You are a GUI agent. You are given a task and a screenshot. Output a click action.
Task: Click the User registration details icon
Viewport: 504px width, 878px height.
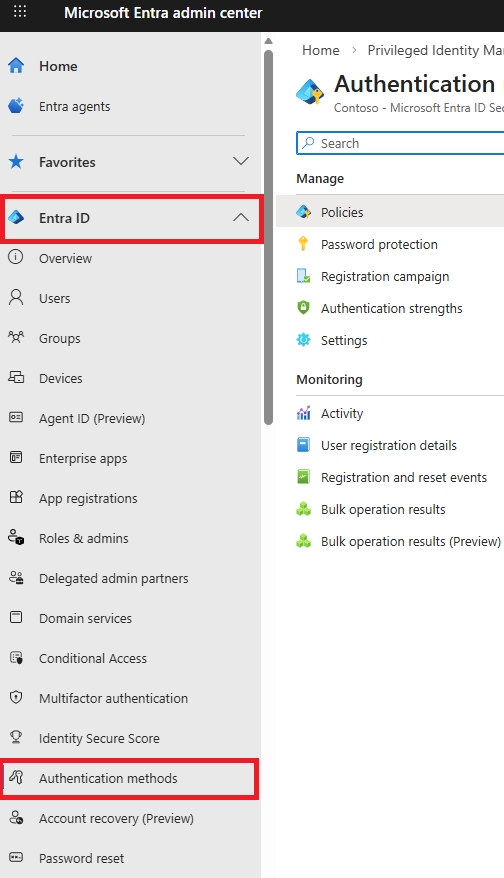click(x=303, y=445)
